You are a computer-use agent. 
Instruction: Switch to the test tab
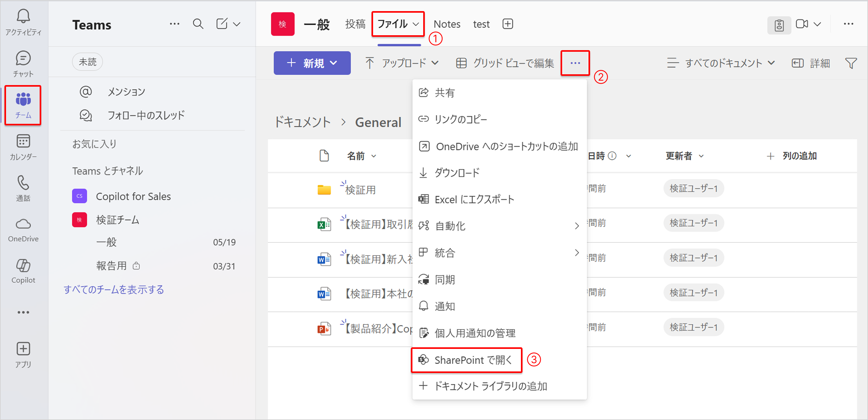point(481,24)
